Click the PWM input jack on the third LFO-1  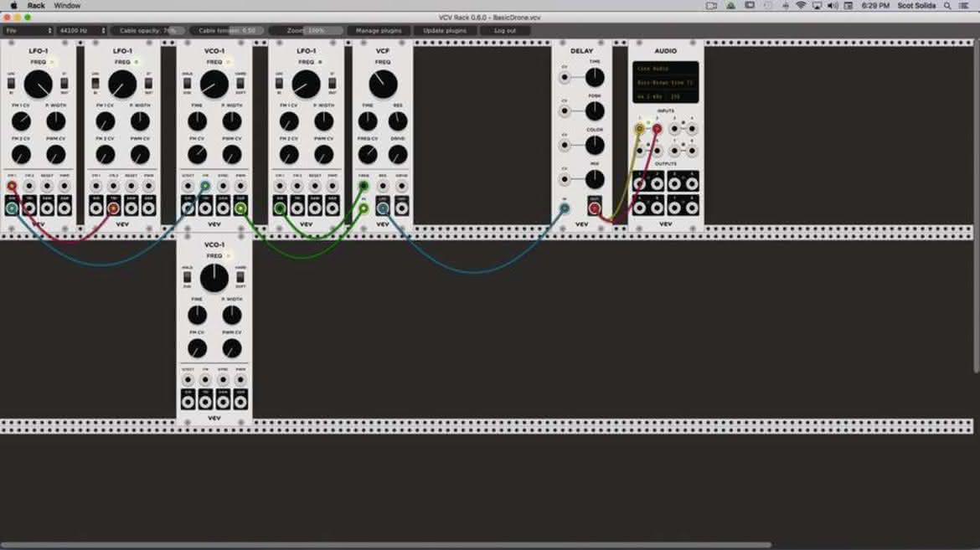pyautogui.click(x=332, y=186)
